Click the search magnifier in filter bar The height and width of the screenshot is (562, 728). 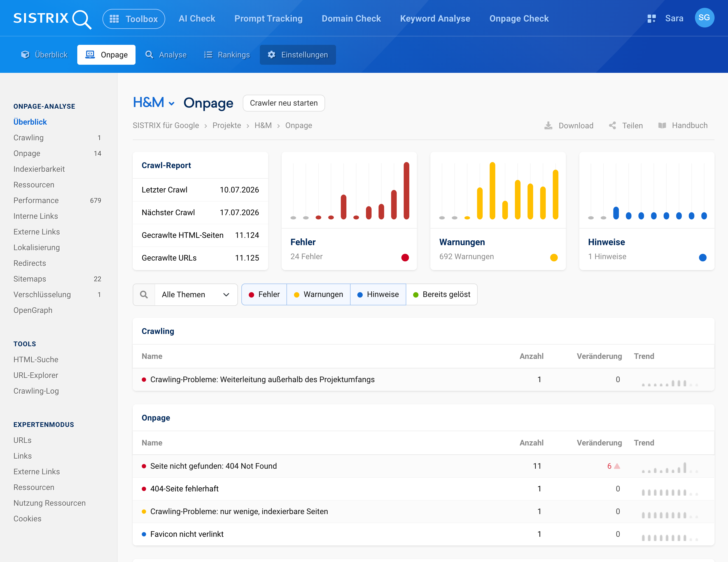144,294
